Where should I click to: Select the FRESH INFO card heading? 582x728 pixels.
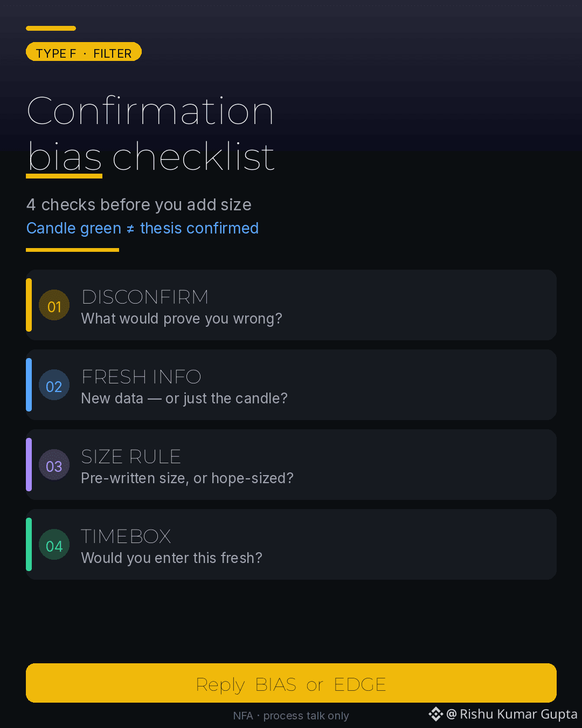141,377
